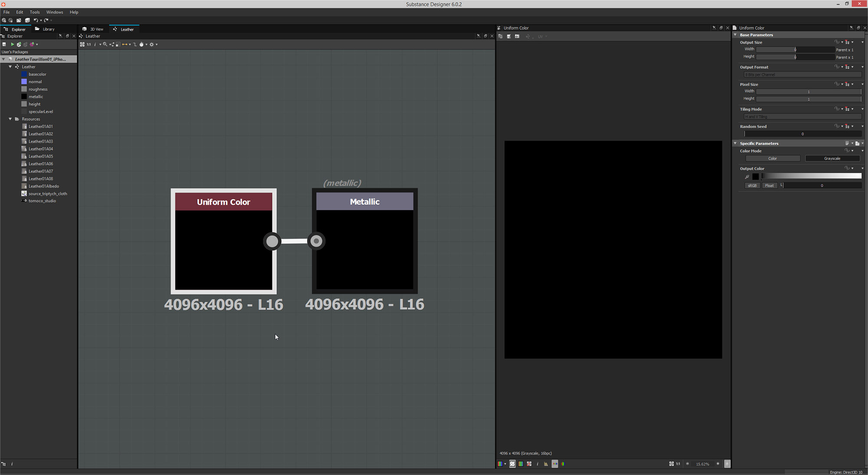Select Grayscale color mode
Viewport: 868px width, 475px height.
pos(832,158)
